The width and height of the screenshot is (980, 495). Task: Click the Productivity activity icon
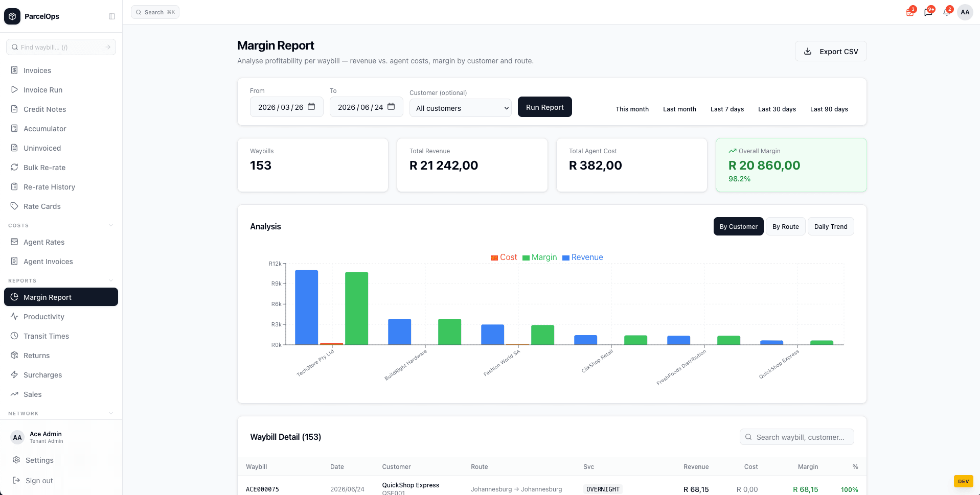[x=14, y=316]
